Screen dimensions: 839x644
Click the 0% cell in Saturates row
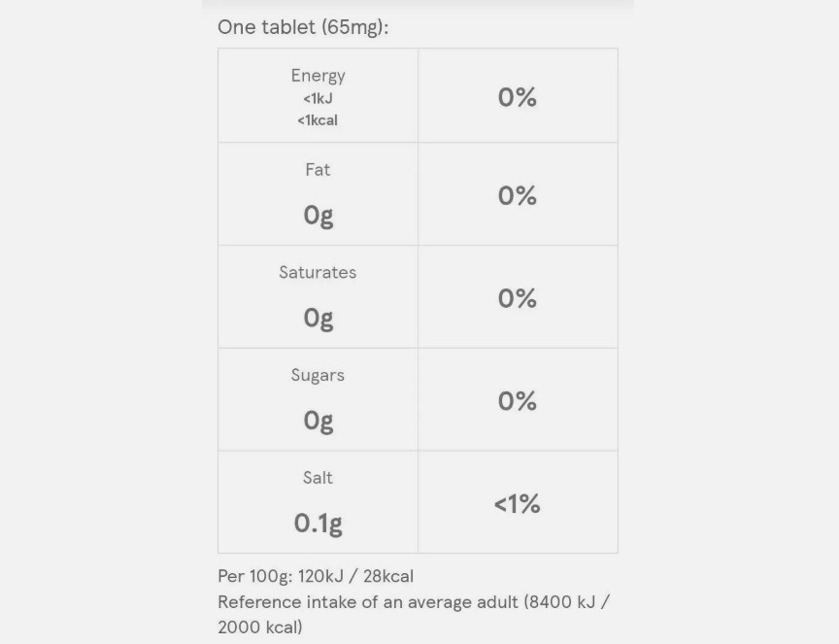click(517, 298)
